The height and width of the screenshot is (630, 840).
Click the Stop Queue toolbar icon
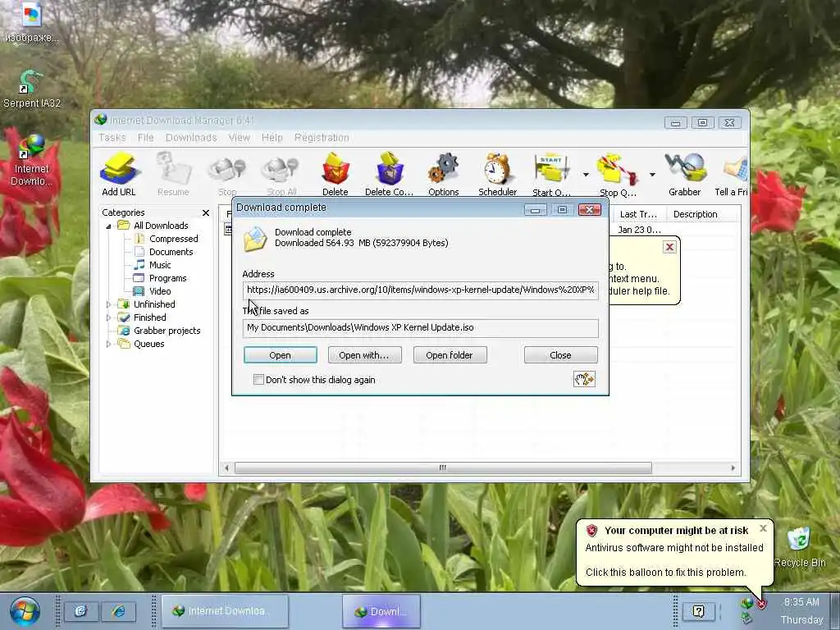tap(618, 174)
